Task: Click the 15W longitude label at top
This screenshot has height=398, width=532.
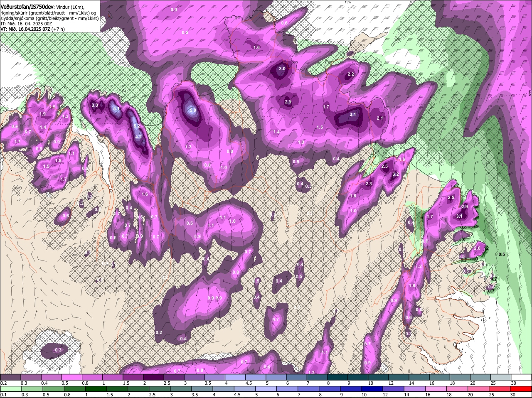Action: [x=348, y=2]
